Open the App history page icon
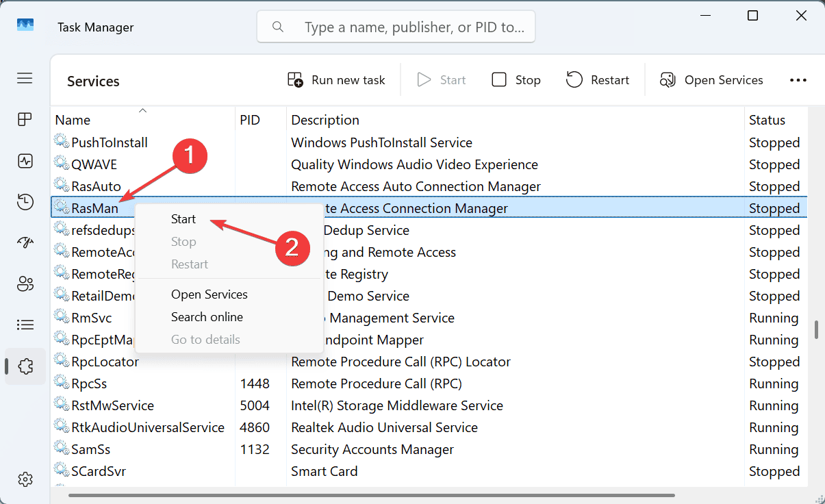 pos(25,202)
